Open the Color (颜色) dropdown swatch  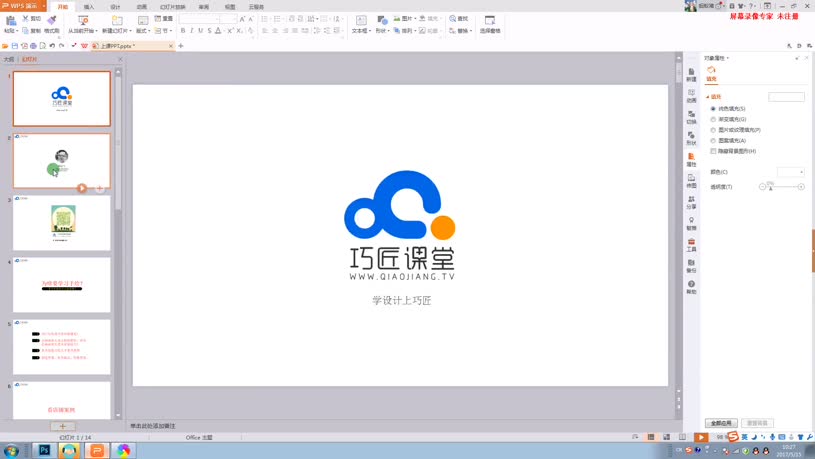coord(791,172)
